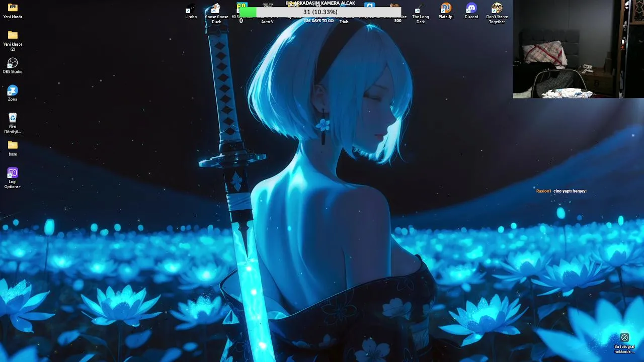Launch The Long Dark shortcut
This screenshot has height=362, width=644.
421,13
